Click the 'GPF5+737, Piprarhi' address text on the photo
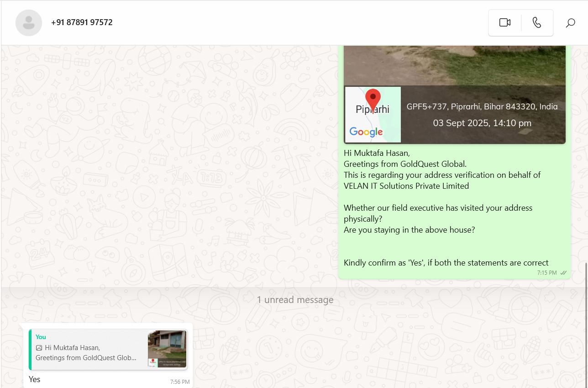Image resolution: width=588 pixels, height=388 pixels. pos(482,106)
